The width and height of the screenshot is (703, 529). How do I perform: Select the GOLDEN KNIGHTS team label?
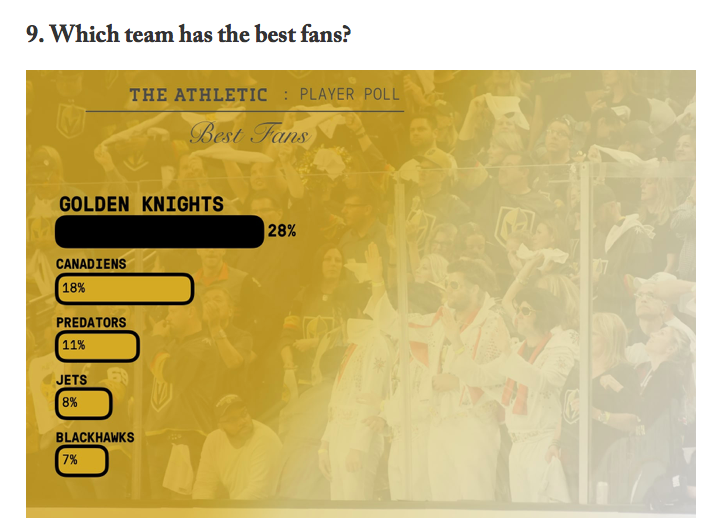(x=141, y=204)
